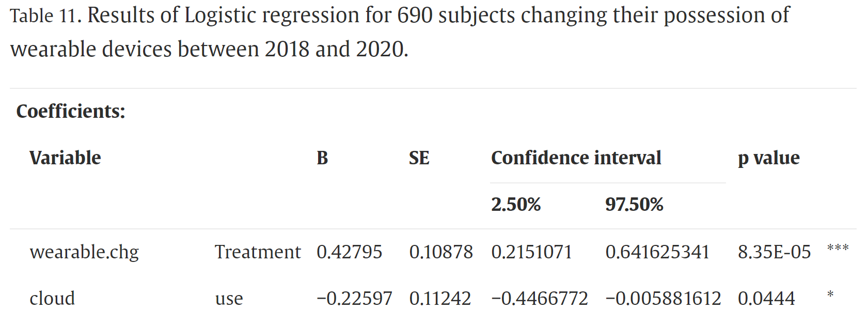
Task: Click the wearable.chg variable cell
Action: pos(84,252)
